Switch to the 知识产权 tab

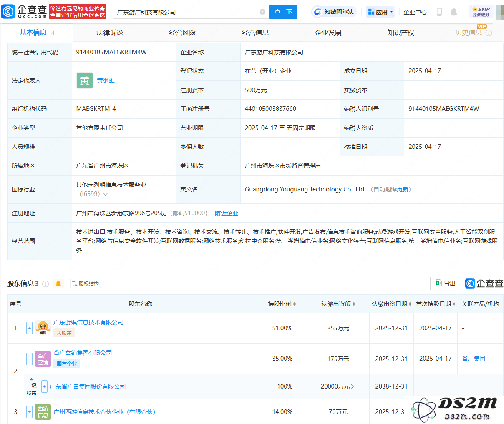coord(401,33)
